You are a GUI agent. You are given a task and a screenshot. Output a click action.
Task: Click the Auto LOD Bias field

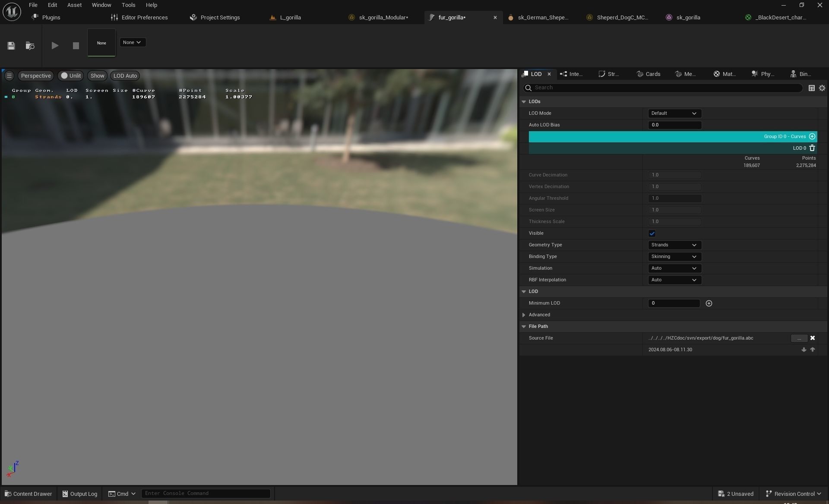tap(674, 125)
